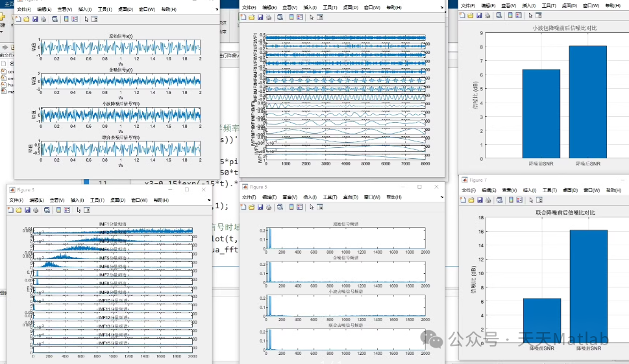Select Edit Plot arrow in Figure 7 window

(x=531, y=200)
